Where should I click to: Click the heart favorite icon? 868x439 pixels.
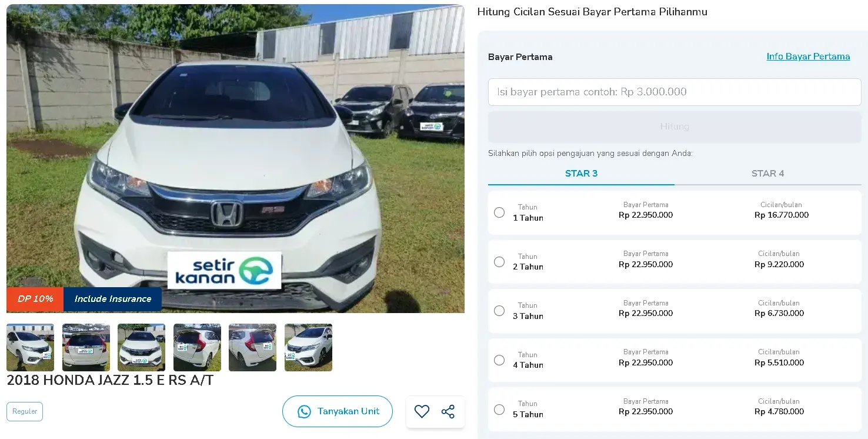point(422,411)
